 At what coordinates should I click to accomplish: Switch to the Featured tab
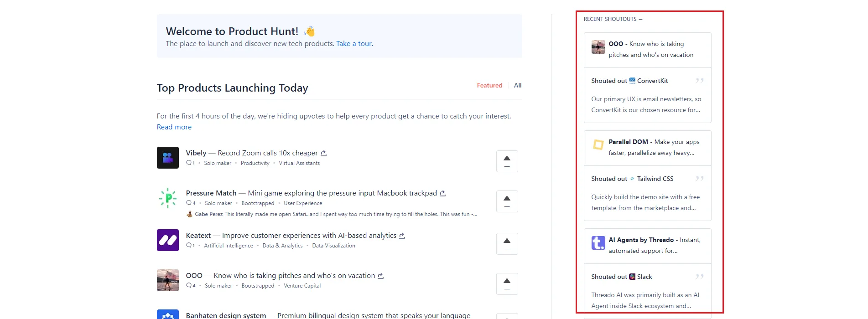(489, 86)
